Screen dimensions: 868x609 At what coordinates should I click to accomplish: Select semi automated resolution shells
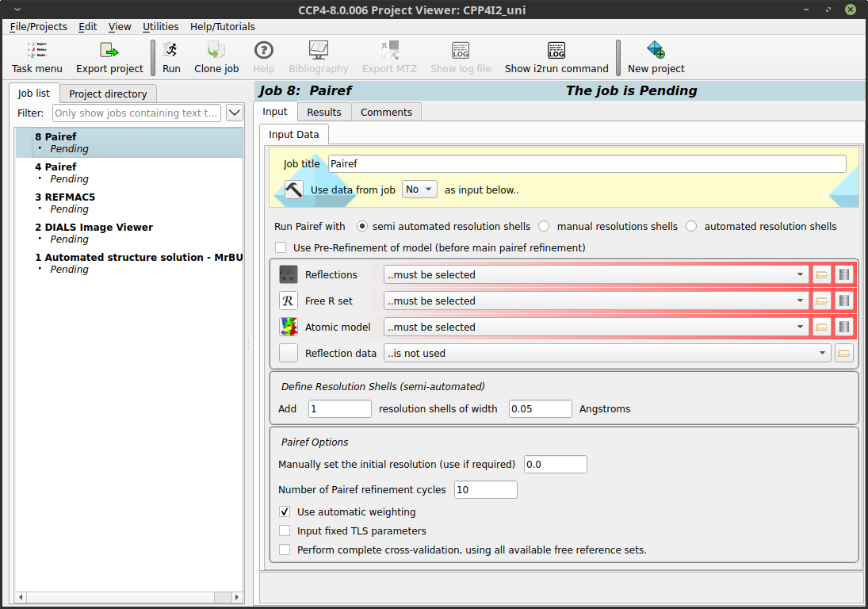point(362,226)
